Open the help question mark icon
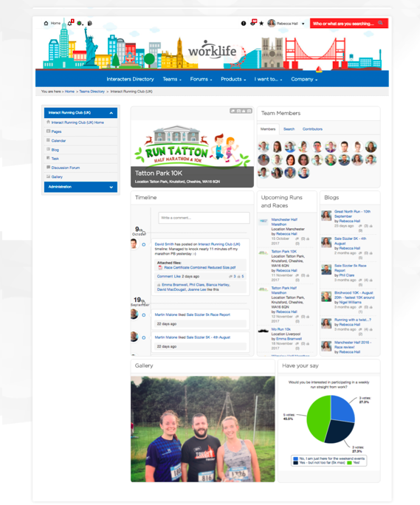Screen dimensions: 420x505 click(244, 23)
